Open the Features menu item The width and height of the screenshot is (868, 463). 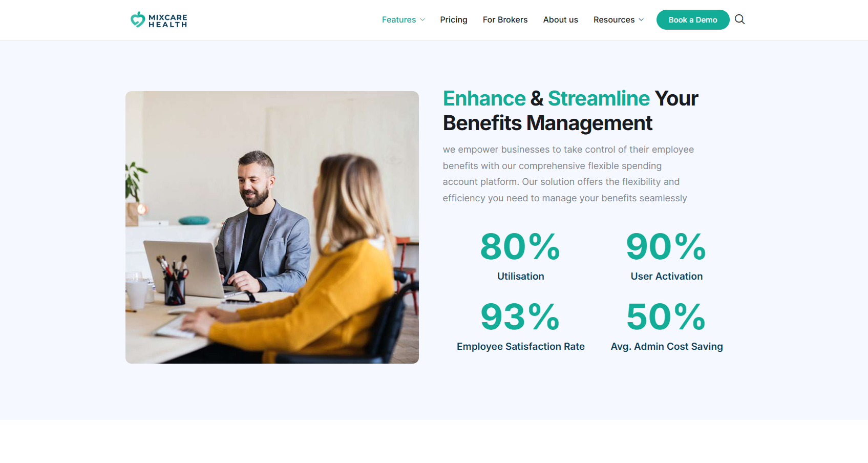398,20
